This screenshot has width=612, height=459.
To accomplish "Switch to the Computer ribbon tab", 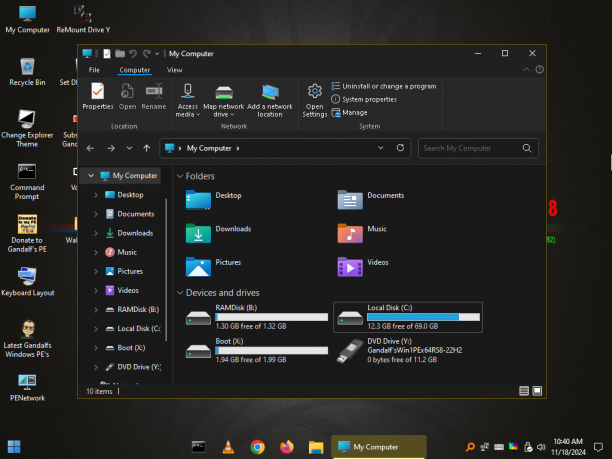I will click(x=135, y=70).
